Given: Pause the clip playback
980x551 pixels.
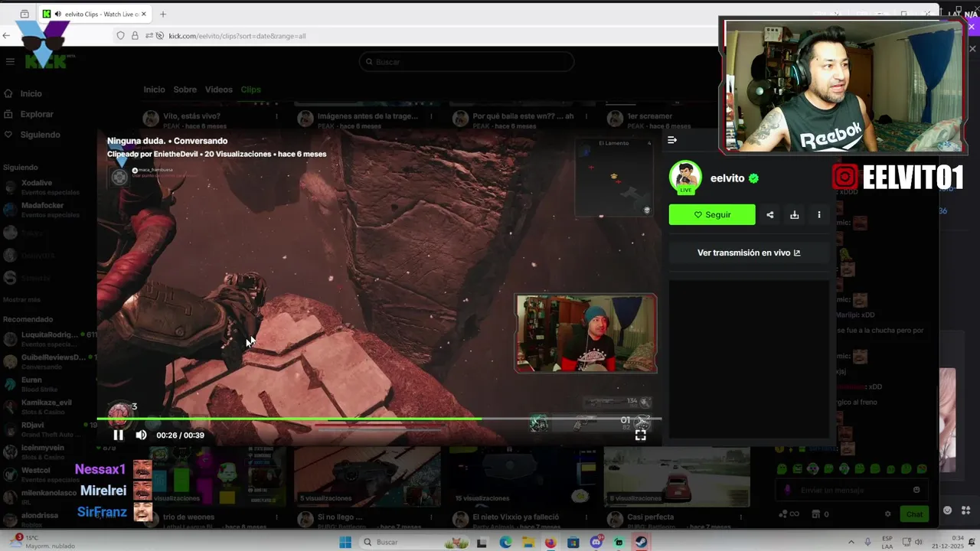Looking at the screenshot, I should coord(119,435).
